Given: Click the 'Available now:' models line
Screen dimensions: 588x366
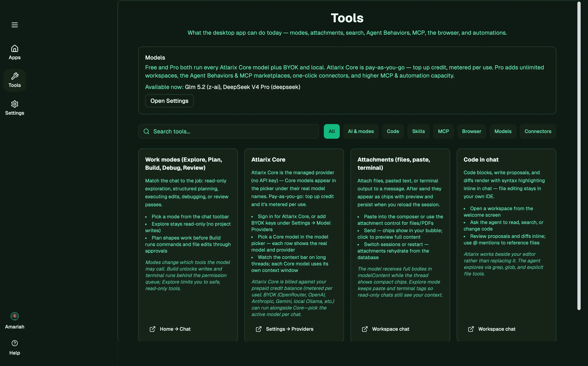Looking at the screenshot, I should (x=223, y=87).
